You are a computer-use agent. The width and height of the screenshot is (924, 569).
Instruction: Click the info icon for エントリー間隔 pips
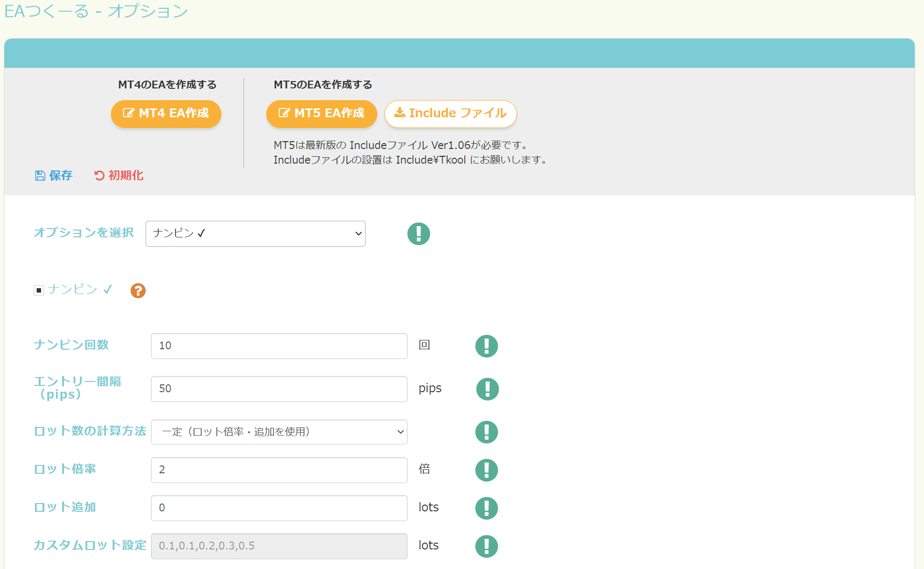[487, 389]
